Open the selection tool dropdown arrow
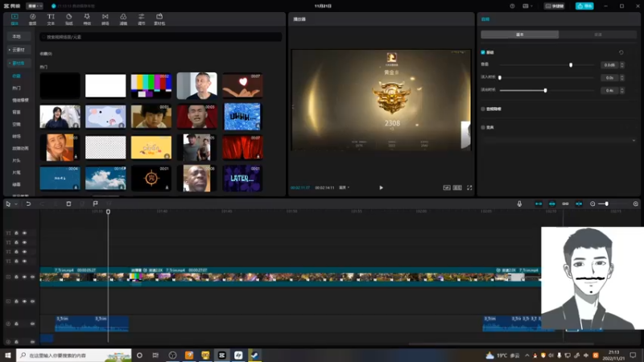 click(x=16, y=204)
